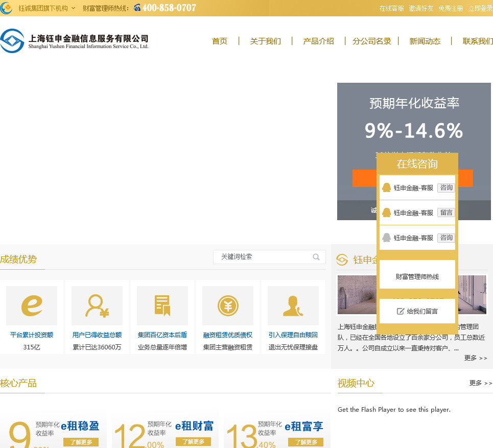Click the left building photo thumbnail
493x448 pixels.
click(357, 295)
